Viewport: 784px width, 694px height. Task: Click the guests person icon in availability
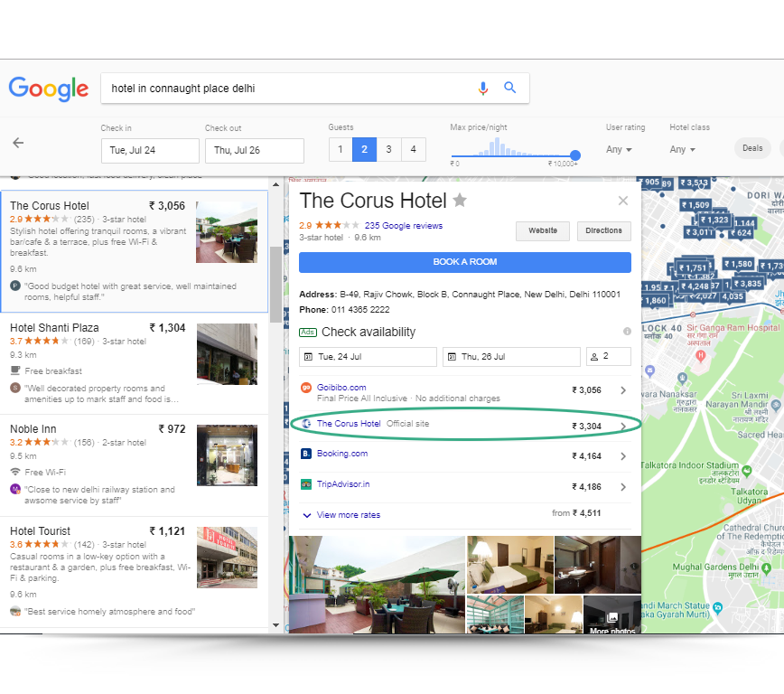[594, 357]
